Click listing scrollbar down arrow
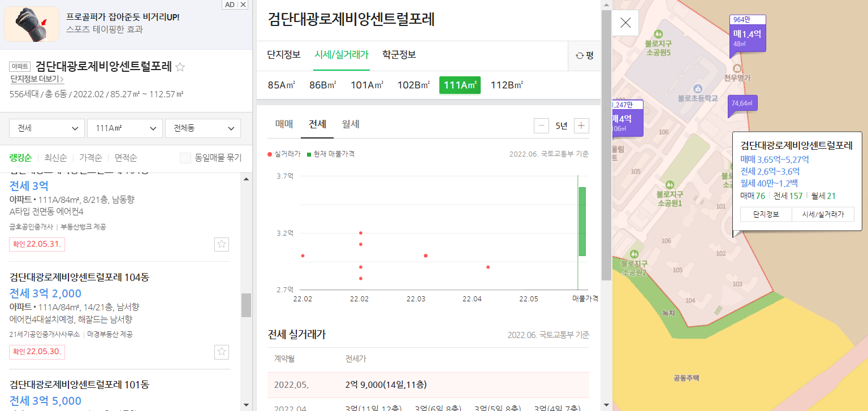 [246, 405]
